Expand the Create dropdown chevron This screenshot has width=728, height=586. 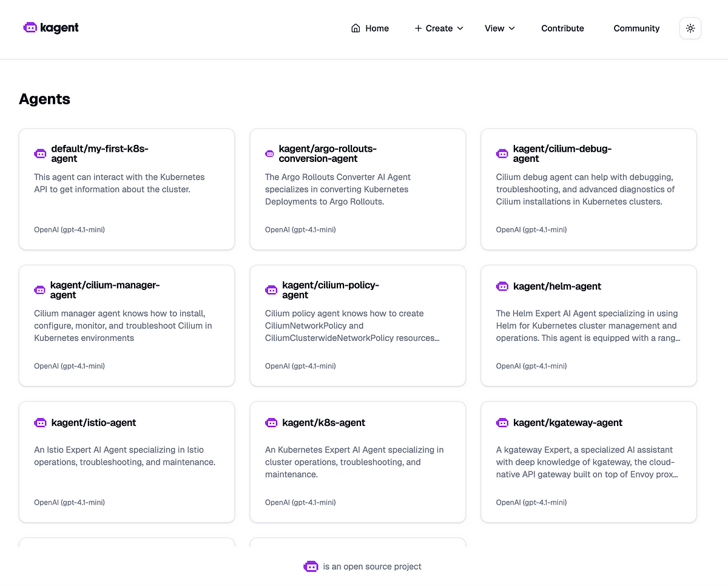tap(460, 28)
